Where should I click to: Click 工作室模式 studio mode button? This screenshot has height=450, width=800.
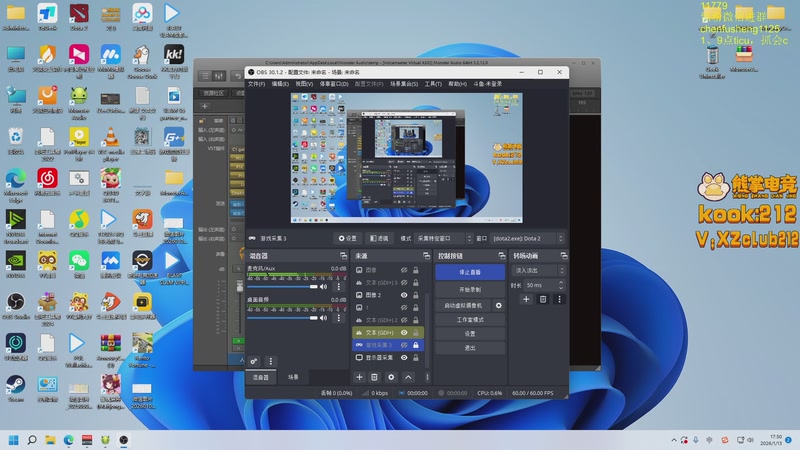(470, 319)
